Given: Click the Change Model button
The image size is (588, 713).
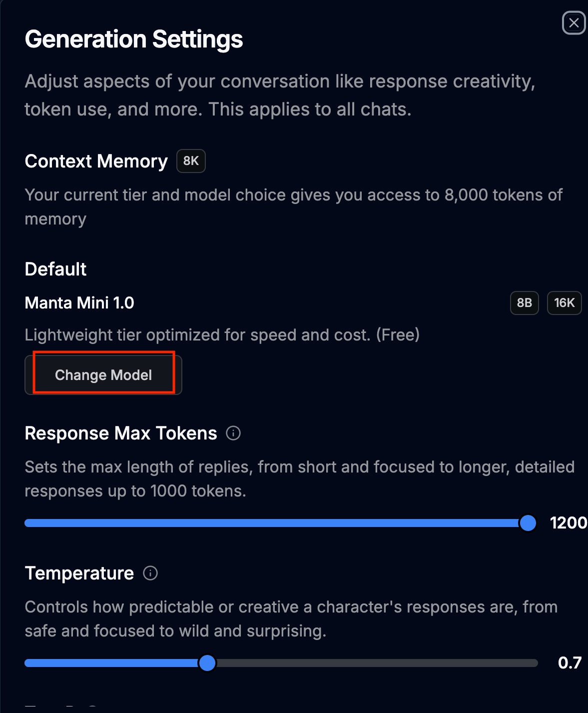Looking at the screenshot, I should point(103,375).
